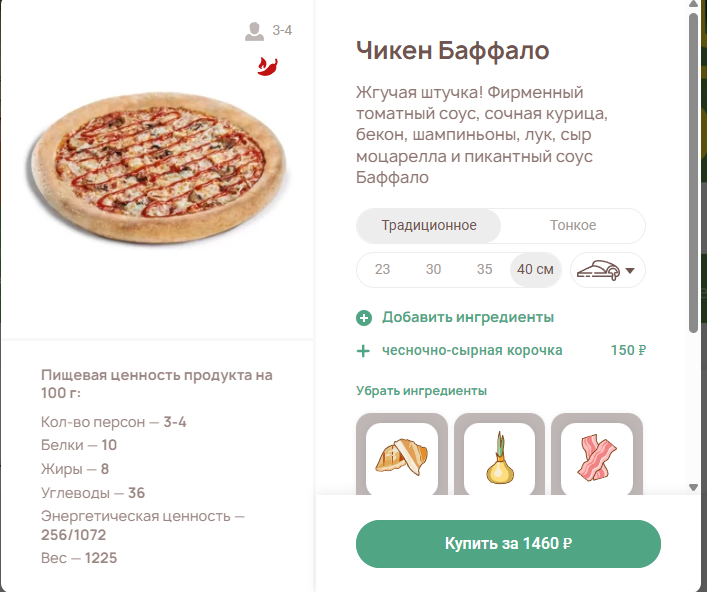Remove the bacon ingredient
Image resolution: width=707 pixels, height=592 pixels.
click(x=596, y=458)
